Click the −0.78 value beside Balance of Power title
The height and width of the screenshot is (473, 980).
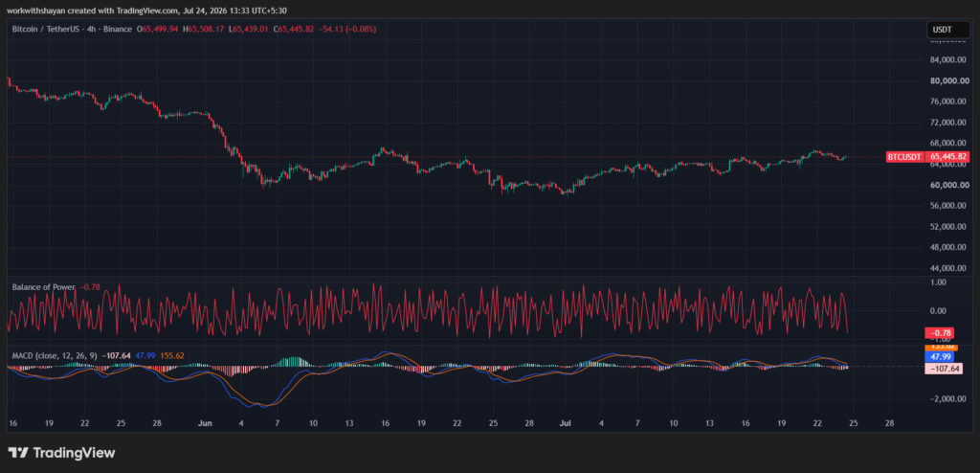[x=89, y=287]
